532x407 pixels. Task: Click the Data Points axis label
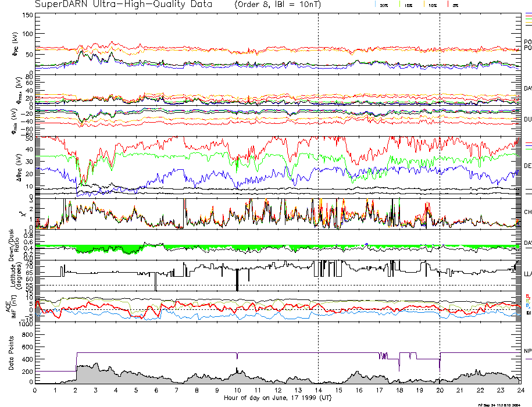[12, 354]
